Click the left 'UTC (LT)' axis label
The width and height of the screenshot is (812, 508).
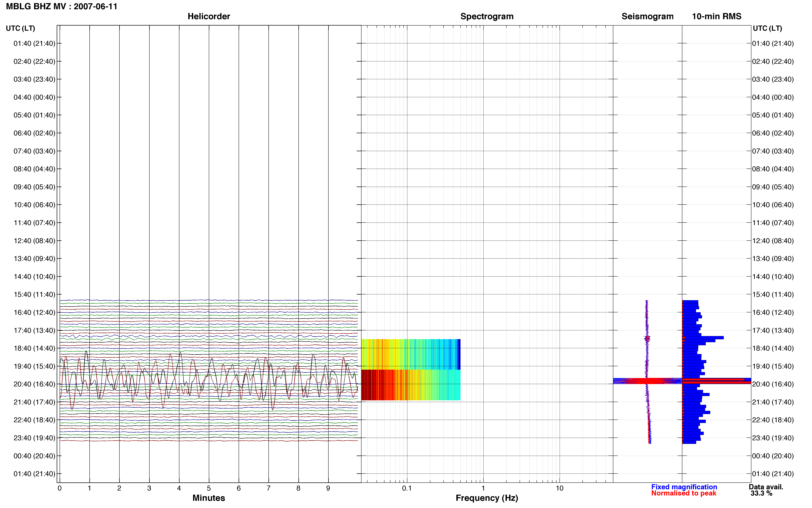(21, 28)
